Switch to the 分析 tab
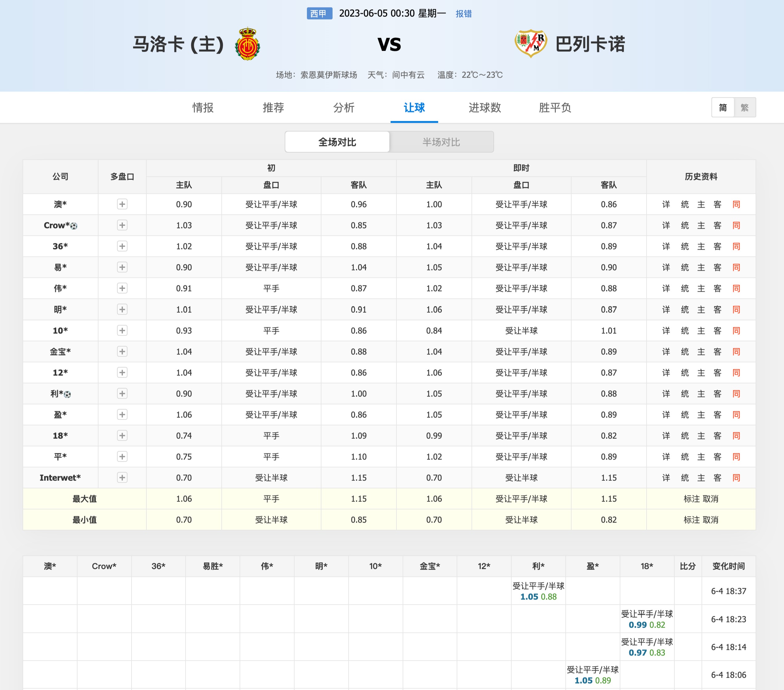 [x=344, y=108]
